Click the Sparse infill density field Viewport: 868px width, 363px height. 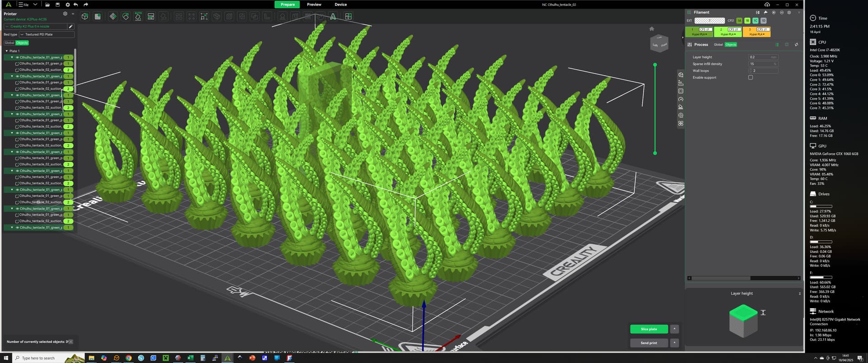point(763,64)
